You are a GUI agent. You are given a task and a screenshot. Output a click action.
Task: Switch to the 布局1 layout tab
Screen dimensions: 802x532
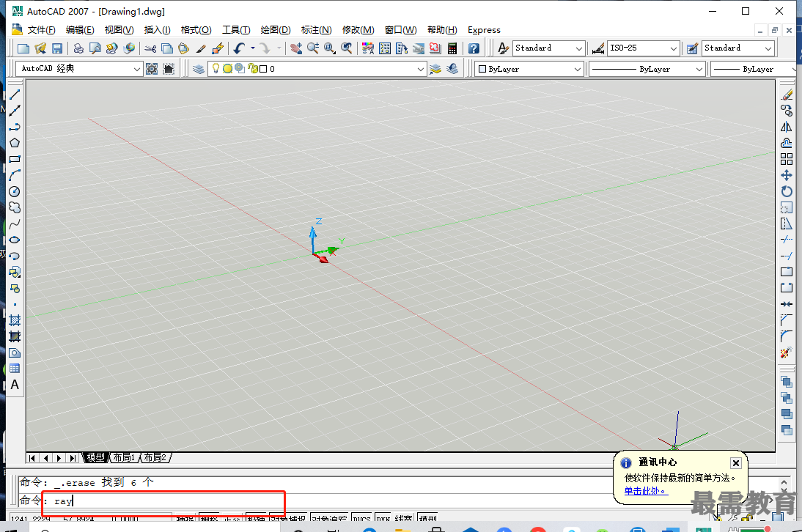click(x=124, y=457)
